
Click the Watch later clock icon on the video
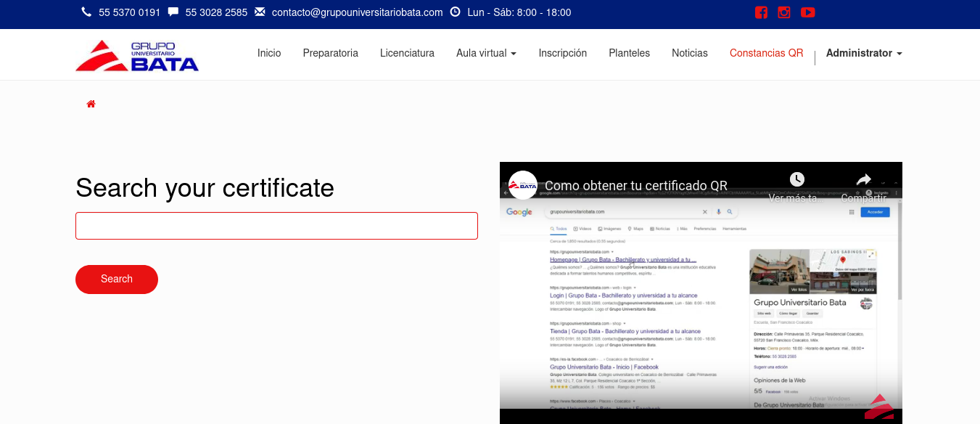797,179
